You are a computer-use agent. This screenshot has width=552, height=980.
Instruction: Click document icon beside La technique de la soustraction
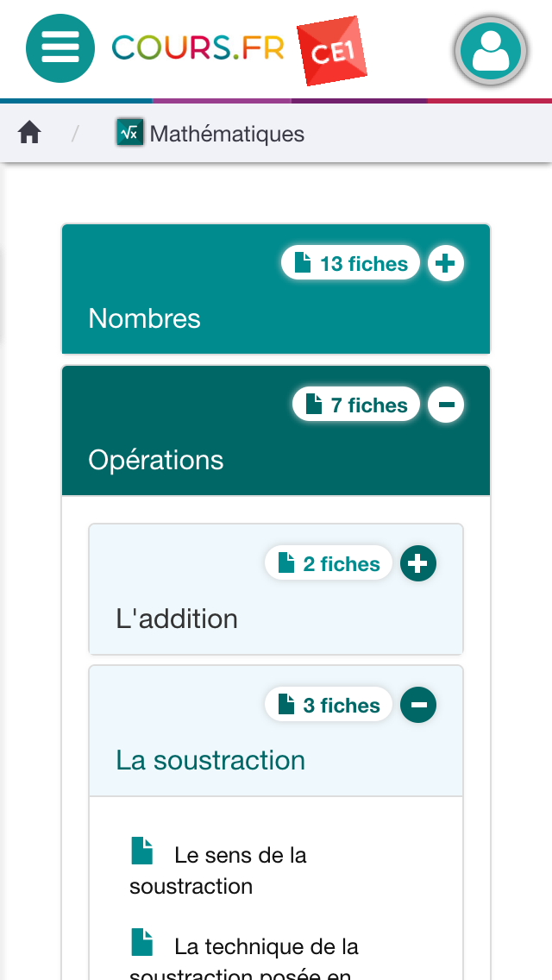142,942
